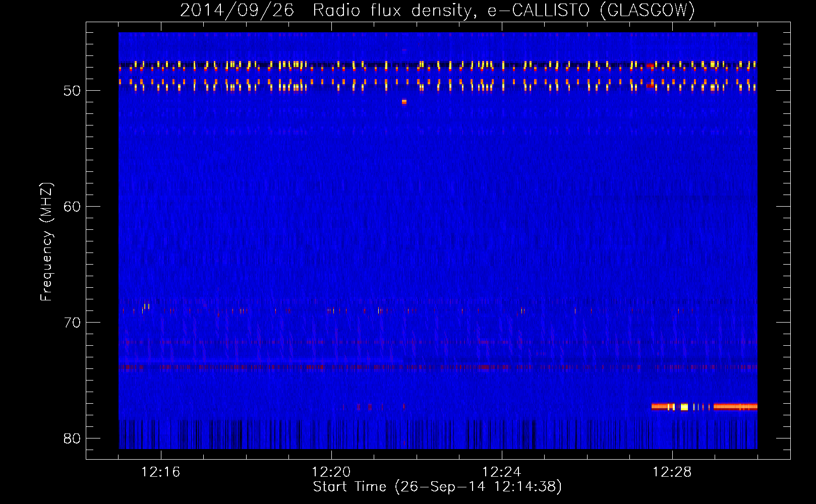This screenshot has width=816, height=504.
Task: Click the 60 frequency tick label
Action: 72,207
